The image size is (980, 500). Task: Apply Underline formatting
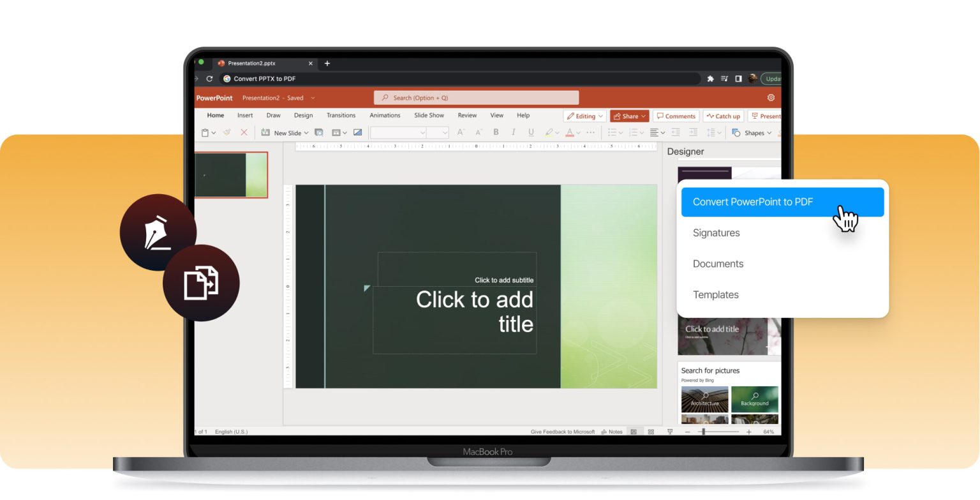[x=531, y=132]
